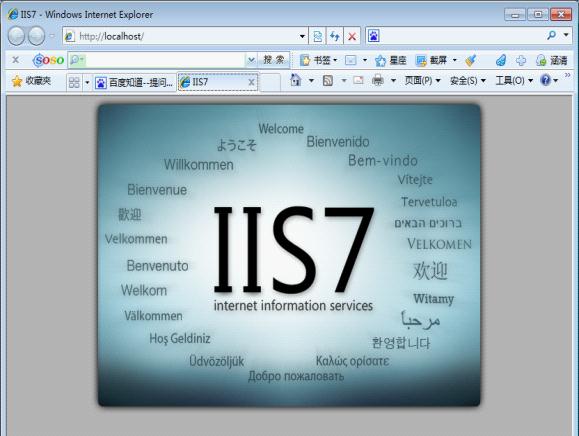The image size is (579, 436).
Task: Open the 页面(P) Page menu
Action: point(422,80)
